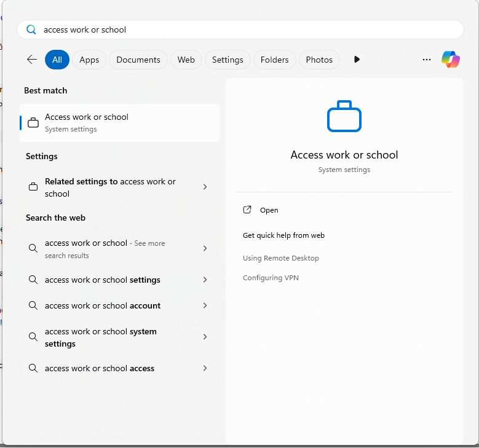Switch to the Documents filter tab
Viewport: 479px width, 448px height.
tap(138, 60)
